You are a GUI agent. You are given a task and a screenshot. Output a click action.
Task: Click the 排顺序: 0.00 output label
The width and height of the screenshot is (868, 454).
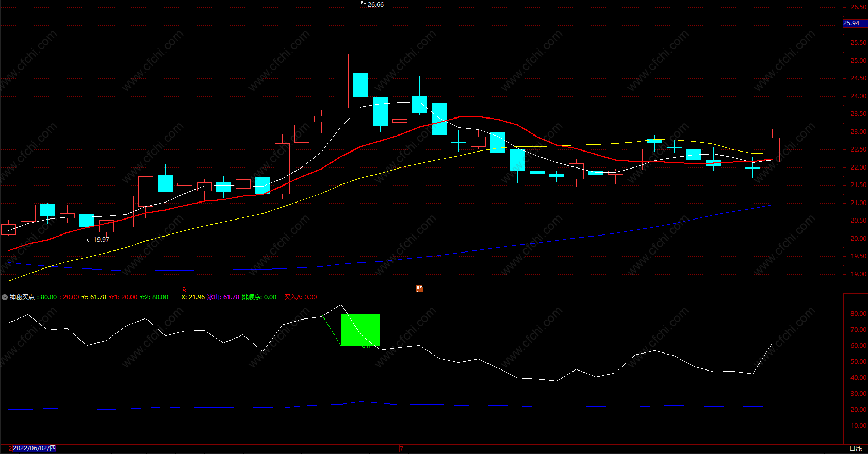259,297
